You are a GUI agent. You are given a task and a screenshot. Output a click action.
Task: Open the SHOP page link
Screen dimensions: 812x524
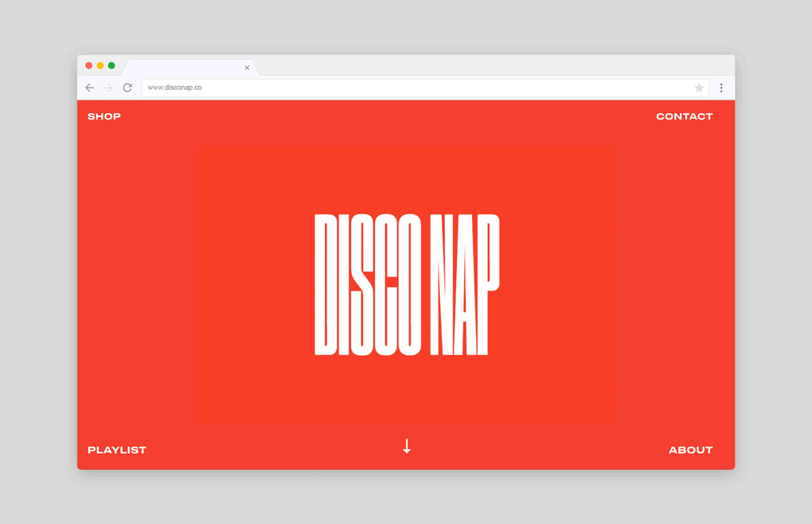tap(104, 116)
